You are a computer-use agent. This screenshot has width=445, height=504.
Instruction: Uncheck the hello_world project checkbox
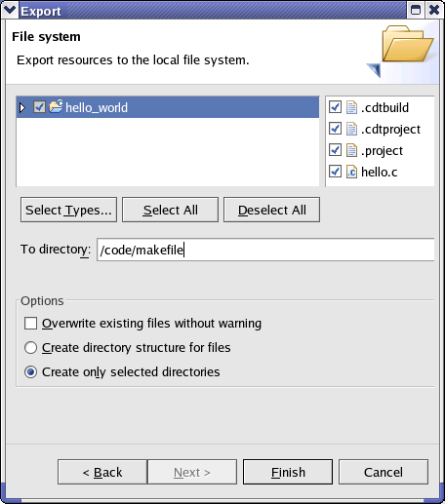(x=39, y=107)
